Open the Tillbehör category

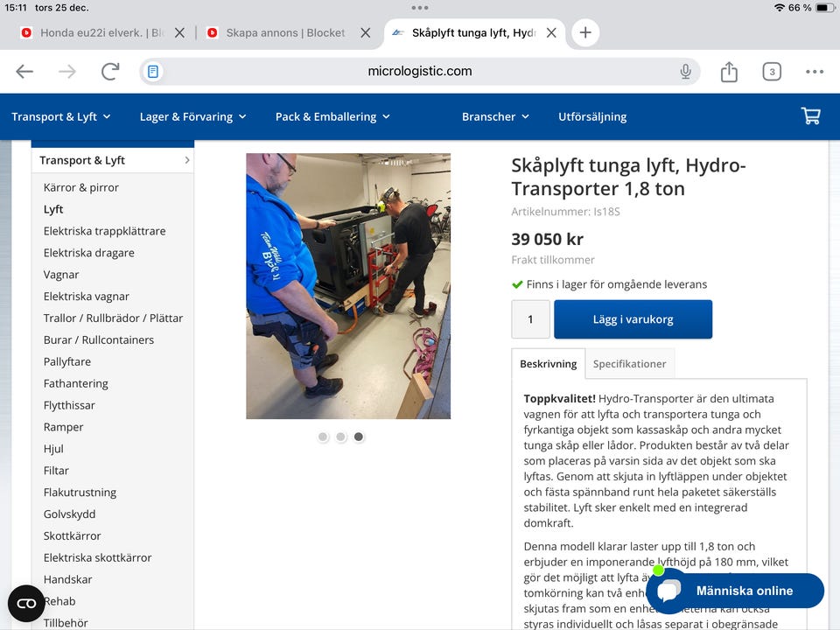point(66,623)
